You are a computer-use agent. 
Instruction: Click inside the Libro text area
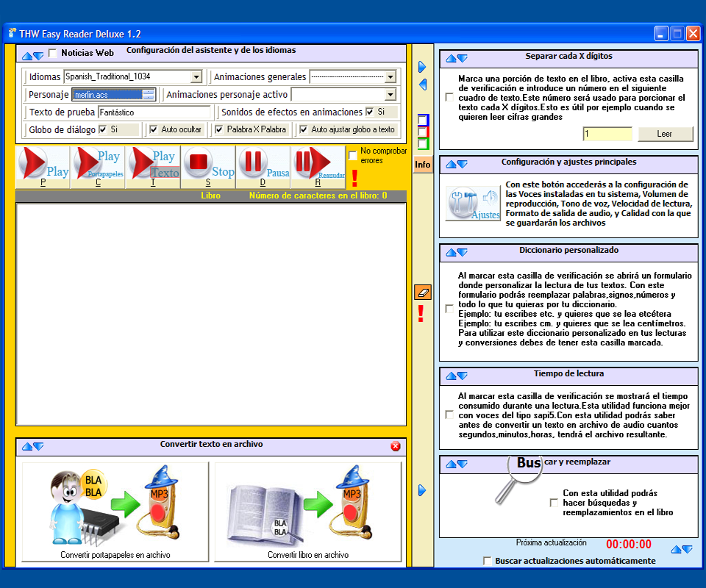[x=211, y=314]
